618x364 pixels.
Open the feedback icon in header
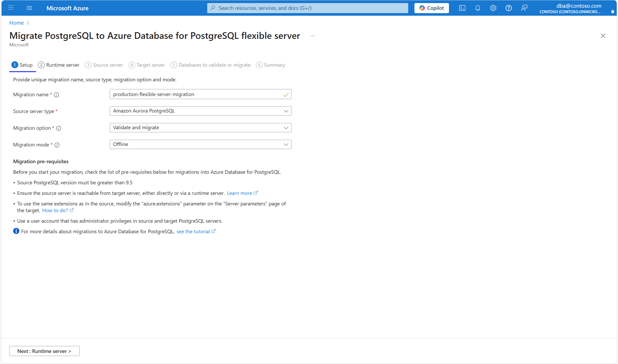tap(524, 8)
